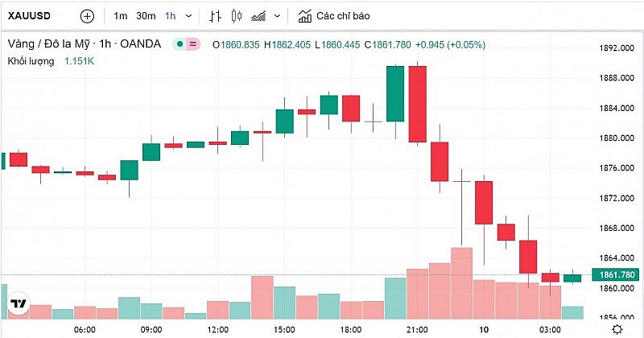Click the current price label 1861.780

(x=614, y=275)
